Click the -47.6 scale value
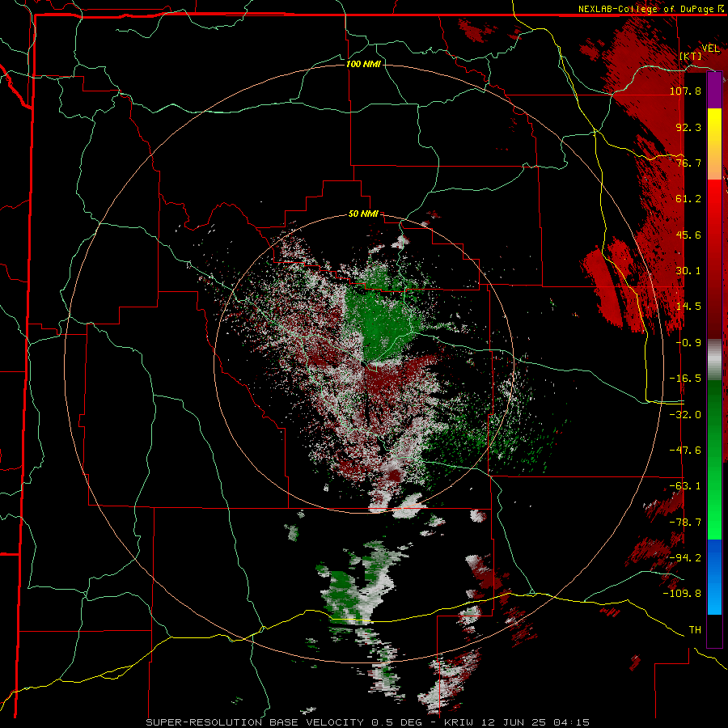The height and width of the screenshot is (728, 728). point(685,451)
